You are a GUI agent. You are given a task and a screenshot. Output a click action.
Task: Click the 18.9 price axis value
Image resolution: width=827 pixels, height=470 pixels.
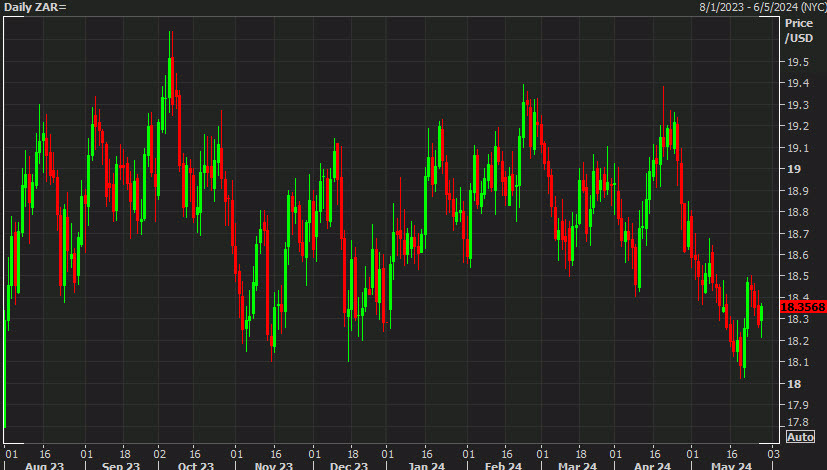point(798,191)
